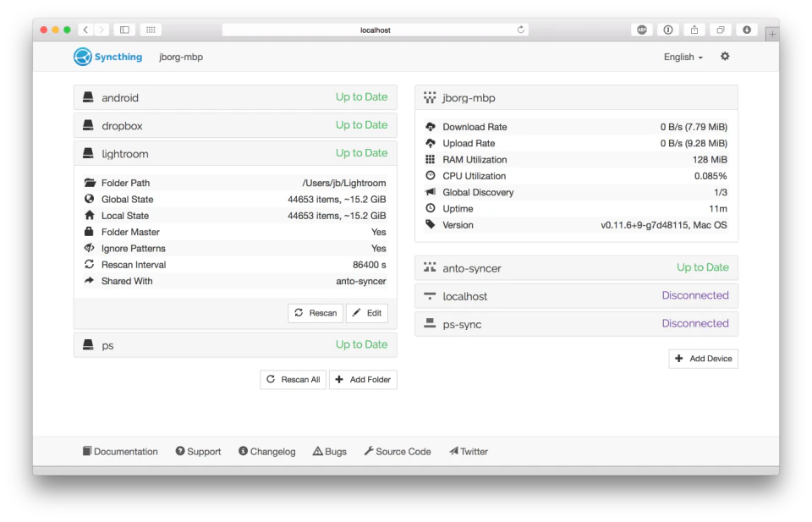Click the Add Device button
Viewport: 812px width, 522px height.
click(x=703, y=358)
